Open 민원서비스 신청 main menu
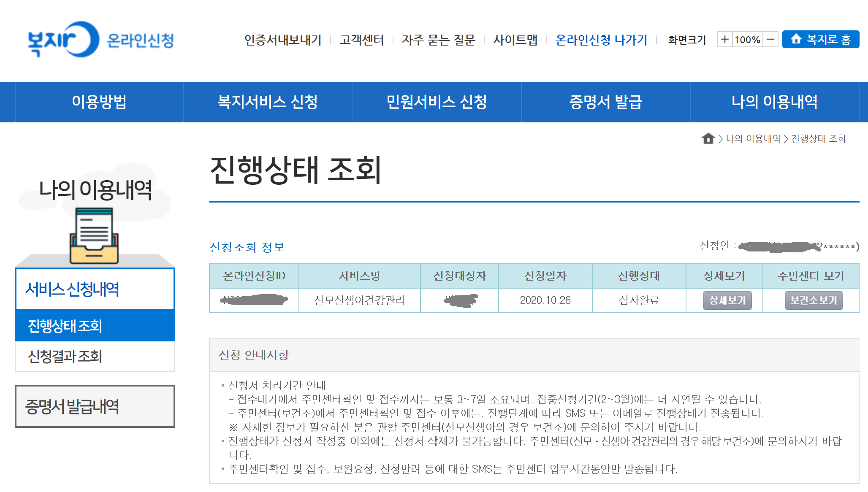 pos(437,102)
